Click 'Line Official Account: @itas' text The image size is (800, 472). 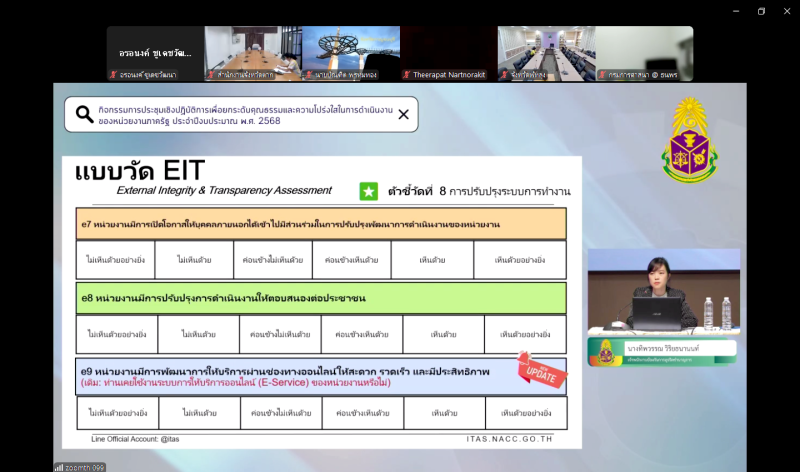pyautogui.click(x=136, y=439)
